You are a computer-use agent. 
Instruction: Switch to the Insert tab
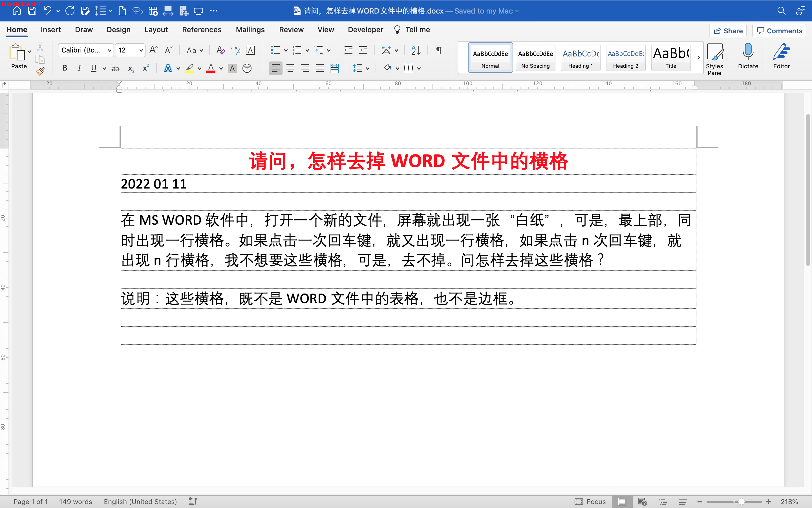coord(51,30)
